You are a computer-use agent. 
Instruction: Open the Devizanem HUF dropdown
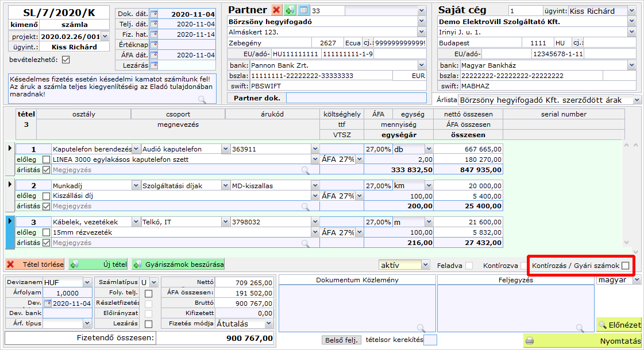click(x=87, y=282)
